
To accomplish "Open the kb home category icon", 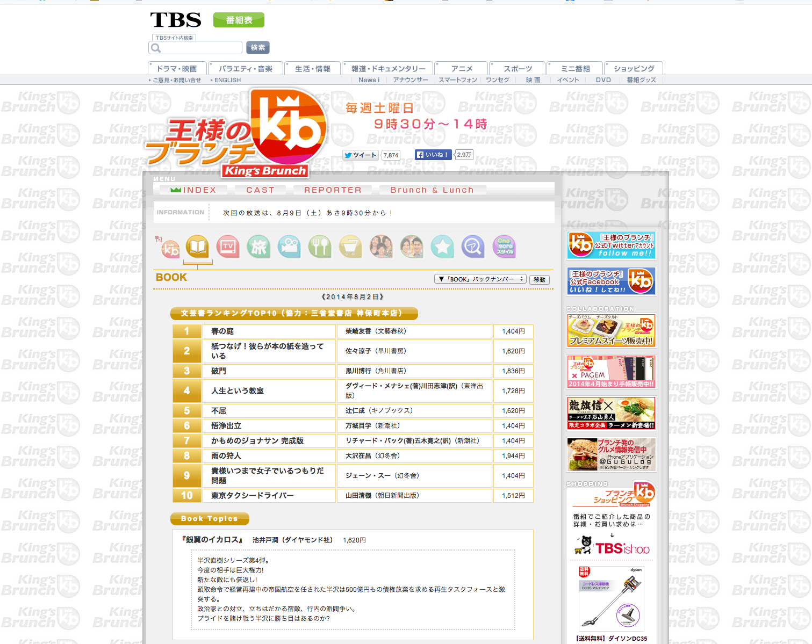I will [170, 249].
